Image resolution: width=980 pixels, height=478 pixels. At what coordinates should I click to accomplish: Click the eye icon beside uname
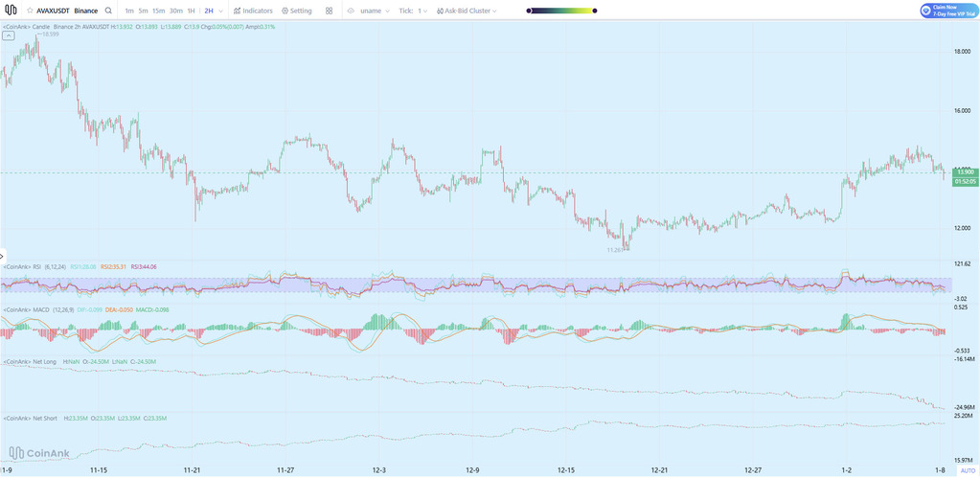pyautogui.click(x=351, y=11)
